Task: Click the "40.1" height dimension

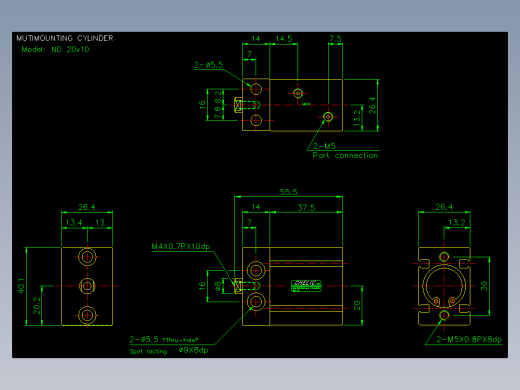Action: 21,286
